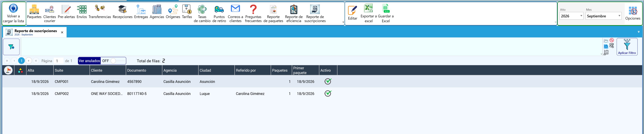Click the Aplicar Filtro button
This screenshot has height=134, width=644.
[627, 47]
